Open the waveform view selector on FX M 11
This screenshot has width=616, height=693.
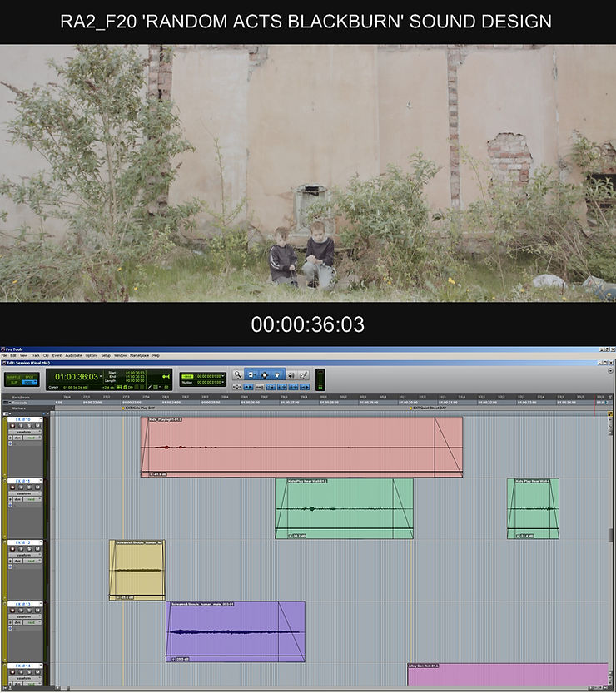click(x=25, y=493)
